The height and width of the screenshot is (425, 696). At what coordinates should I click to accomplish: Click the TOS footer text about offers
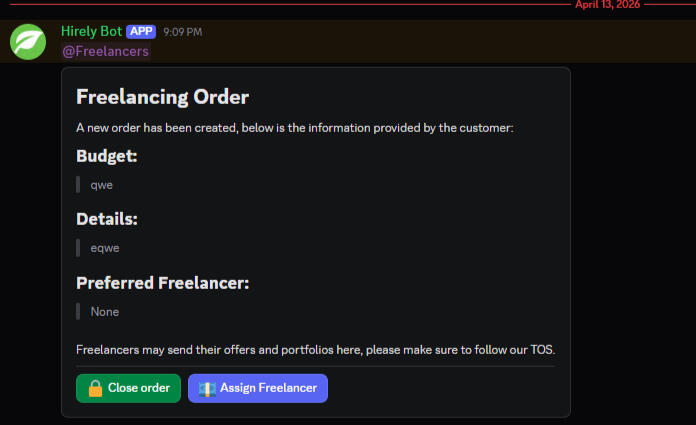point(315,350)
